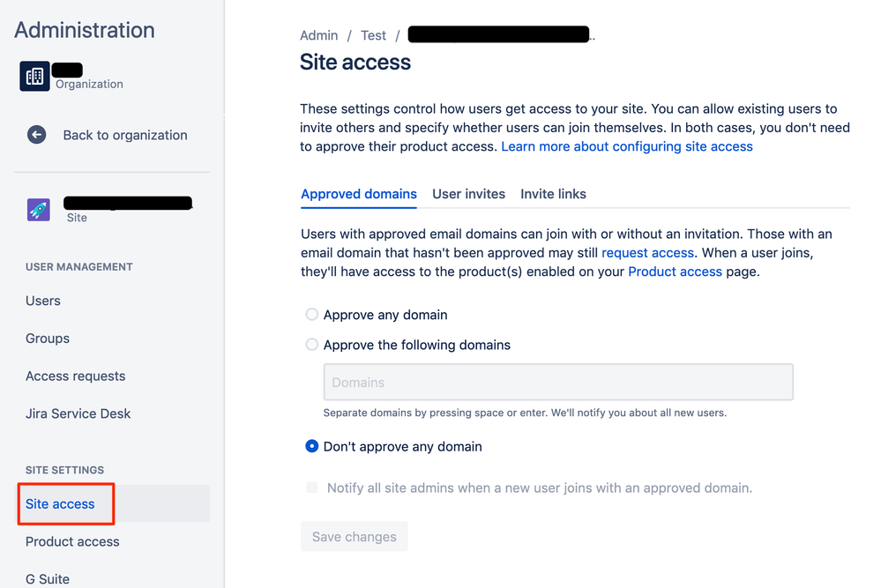Select the Approve any domain option

312,315
